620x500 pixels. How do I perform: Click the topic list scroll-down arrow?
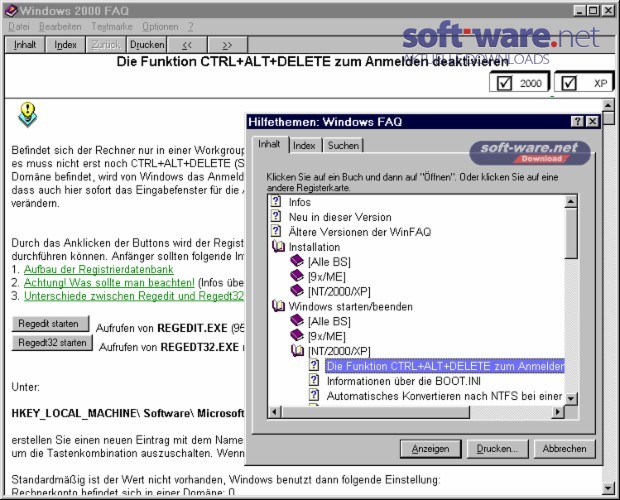[570, 398]
